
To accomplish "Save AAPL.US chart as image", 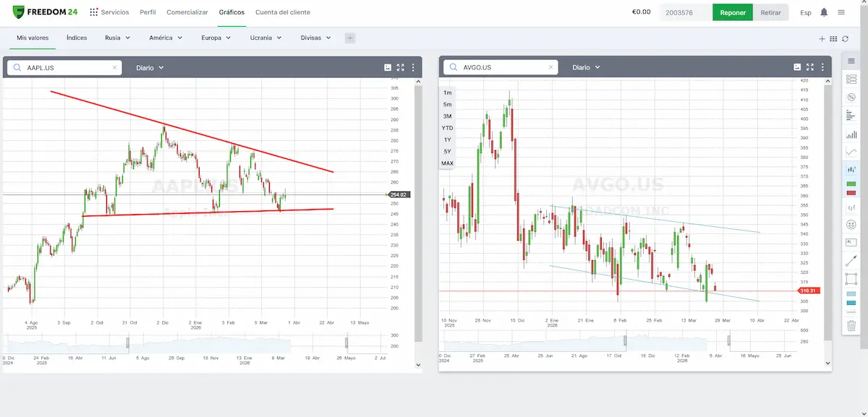I will tap(388, 67).
